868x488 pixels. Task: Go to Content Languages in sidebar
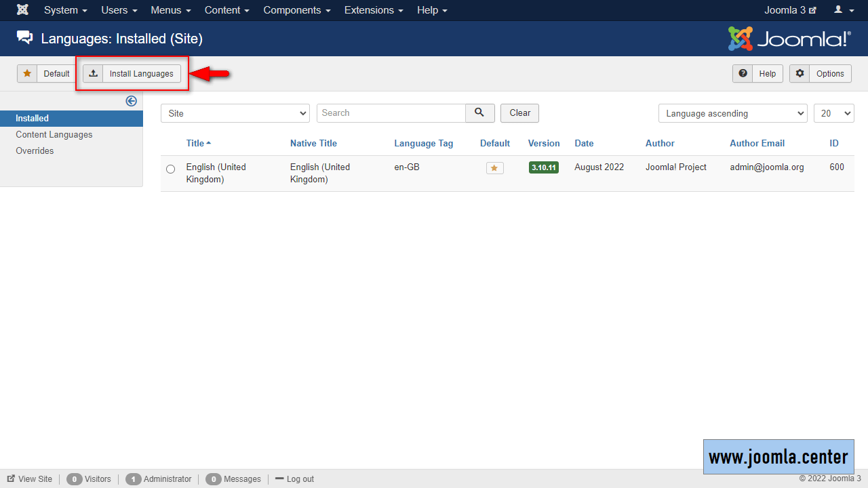click(x=54, y=135)
